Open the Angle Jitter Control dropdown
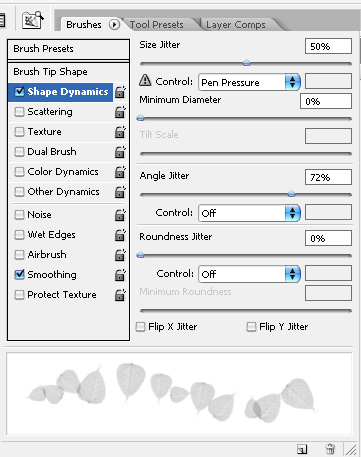This screenshot has height=457, width=361. pos(249,213)
